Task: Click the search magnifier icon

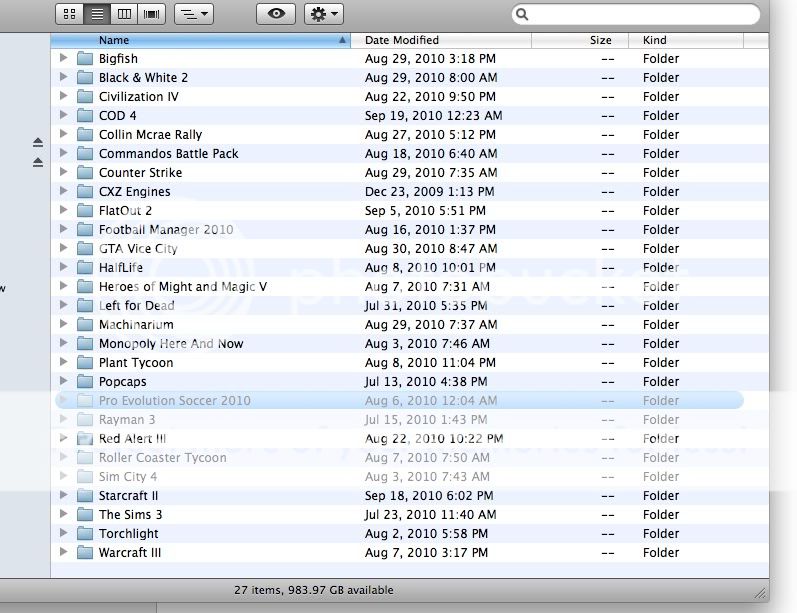Action: point(522,14)
